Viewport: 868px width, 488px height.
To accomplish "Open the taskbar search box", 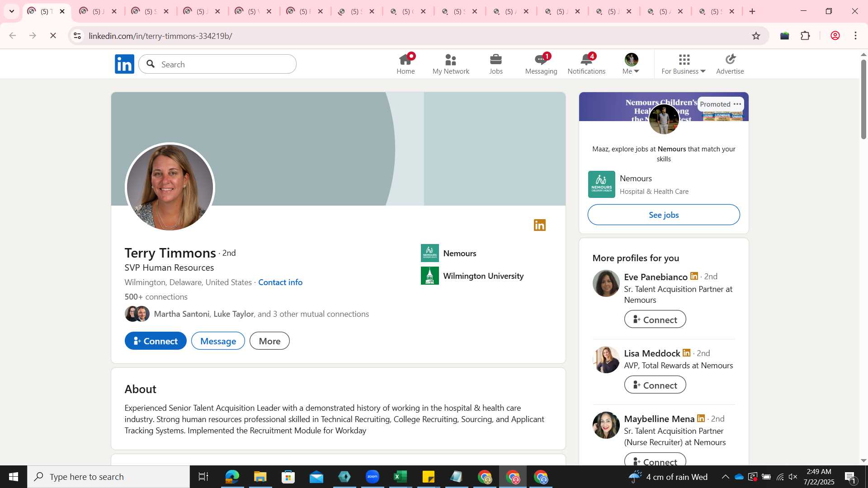I will point(108,477).
